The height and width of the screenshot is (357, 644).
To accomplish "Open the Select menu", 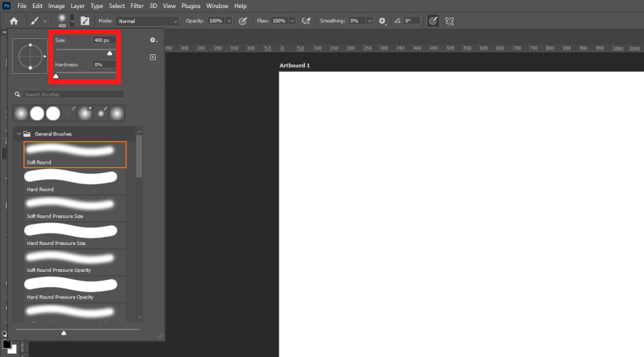I will coord(117,6).
